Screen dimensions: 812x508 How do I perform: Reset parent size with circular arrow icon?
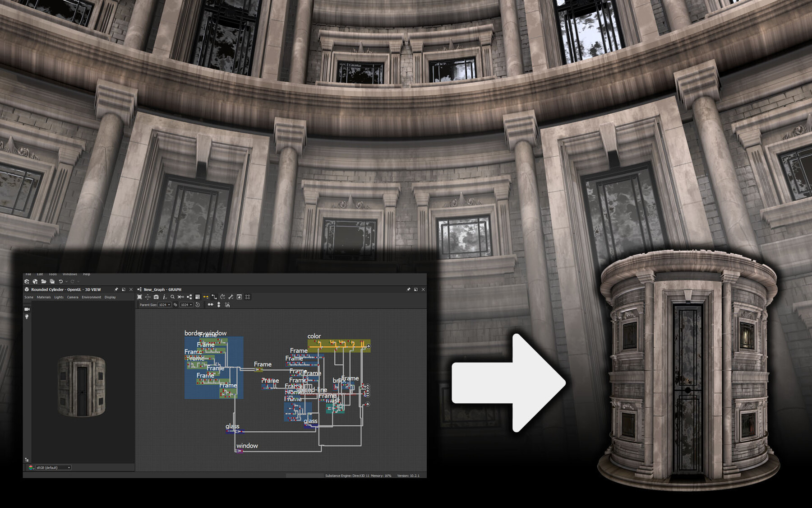198,305
